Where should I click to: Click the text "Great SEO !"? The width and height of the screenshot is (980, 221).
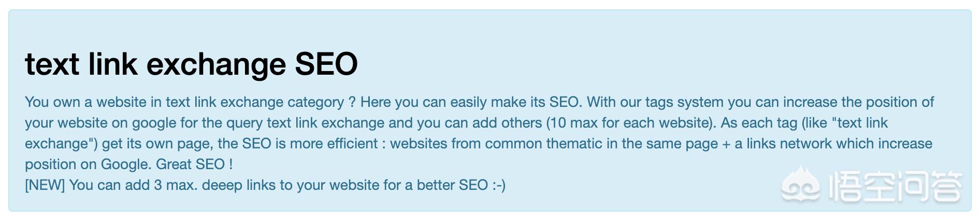click(x=194, y=164)
